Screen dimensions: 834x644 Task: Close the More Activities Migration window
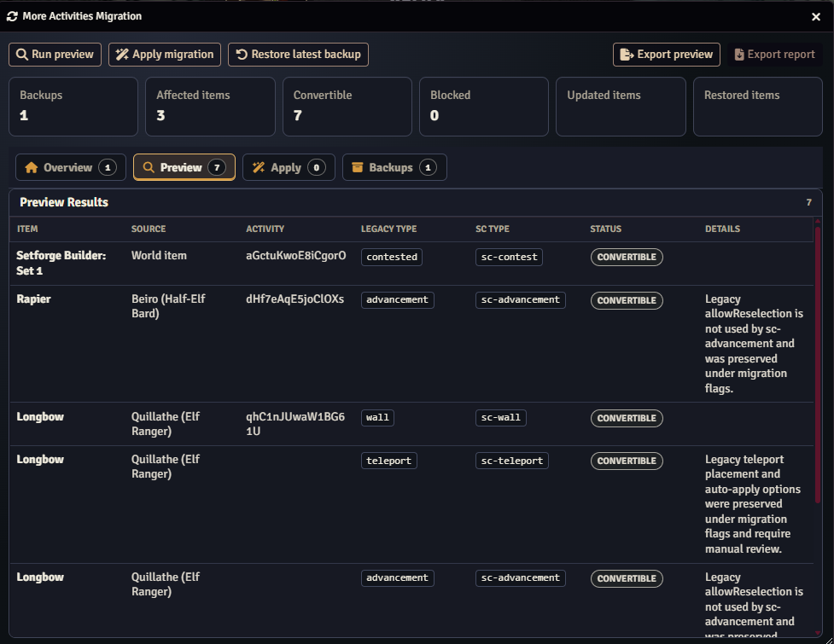pyautogui.click(x=816, y=16)
